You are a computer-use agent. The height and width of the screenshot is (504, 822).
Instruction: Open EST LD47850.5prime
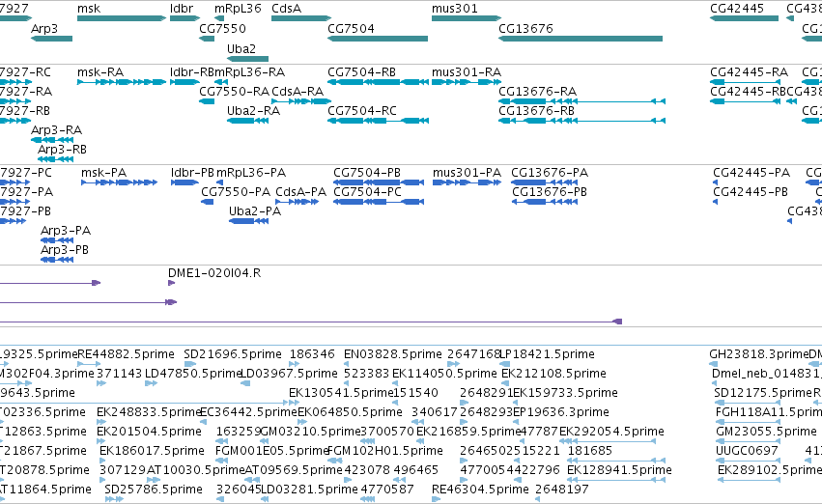pos(193,374)
